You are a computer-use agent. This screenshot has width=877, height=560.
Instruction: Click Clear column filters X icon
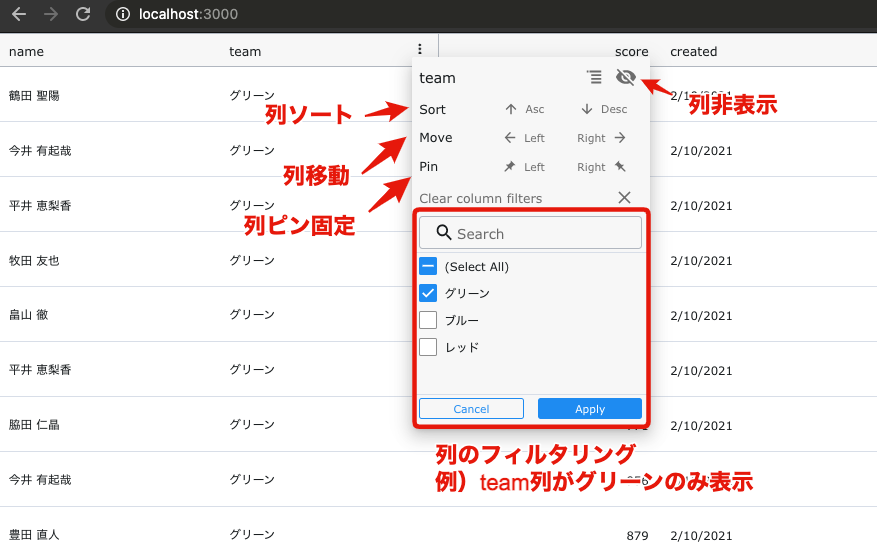click(x=624, y=197)
